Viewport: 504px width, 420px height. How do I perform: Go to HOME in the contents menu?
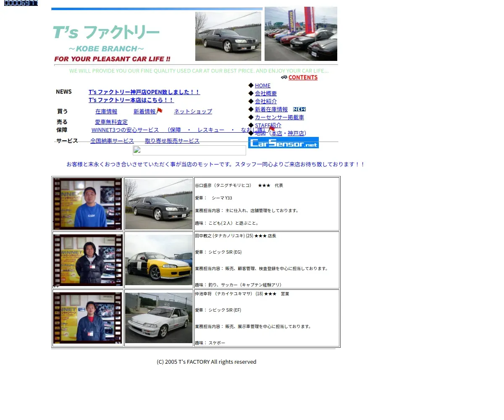(262, 85)
